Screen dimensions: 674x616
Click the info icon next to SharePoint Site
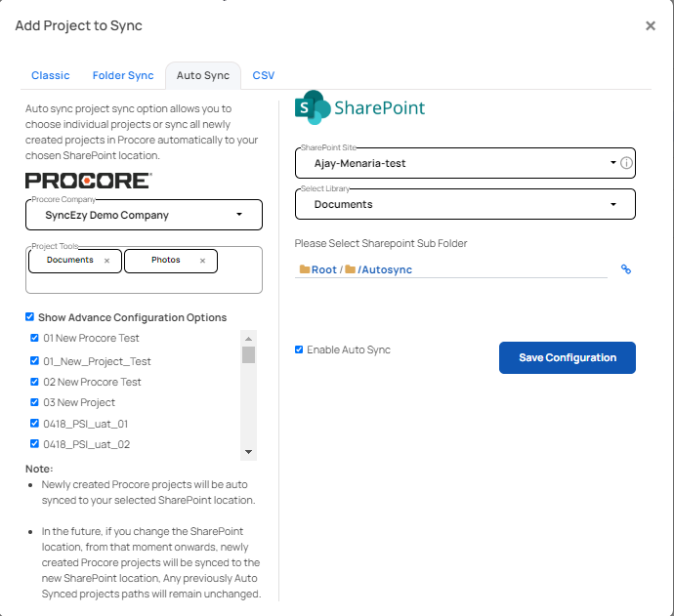[x=626, y=163]
